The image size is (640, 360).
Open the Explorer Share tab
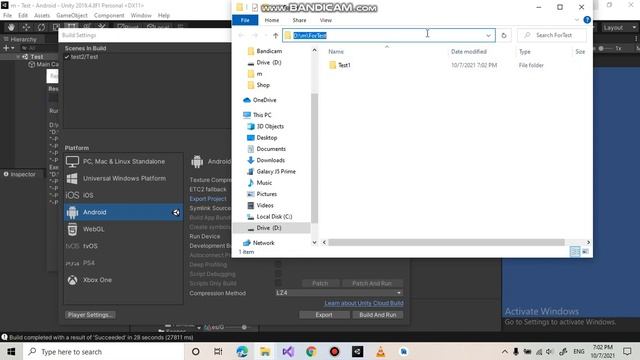[x=299, y=20]
